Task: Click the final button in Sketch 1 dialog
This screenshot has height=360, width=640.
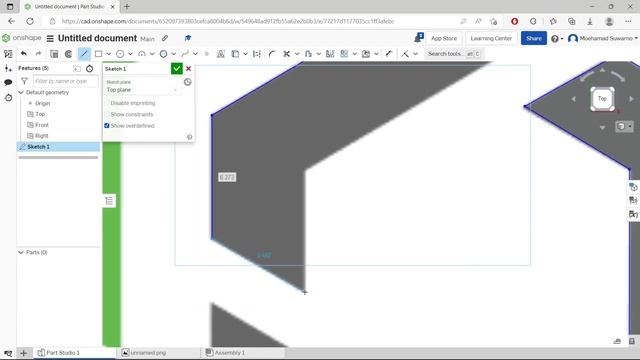Action: tap(187, 82)
